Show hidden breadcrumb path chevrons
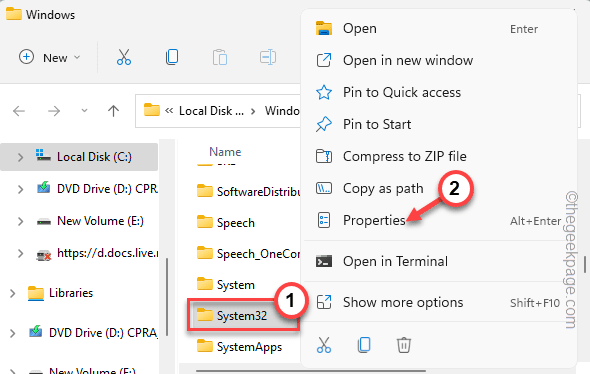 pos(169,111)
